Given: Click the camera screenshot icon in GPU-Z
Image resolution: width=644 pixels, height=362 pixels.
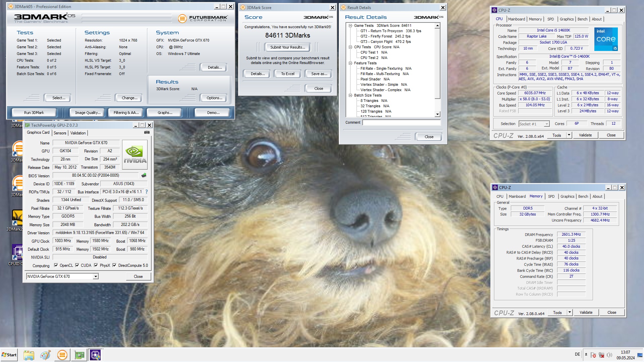Looking at the screenshot, I should [x=147, y=132].
